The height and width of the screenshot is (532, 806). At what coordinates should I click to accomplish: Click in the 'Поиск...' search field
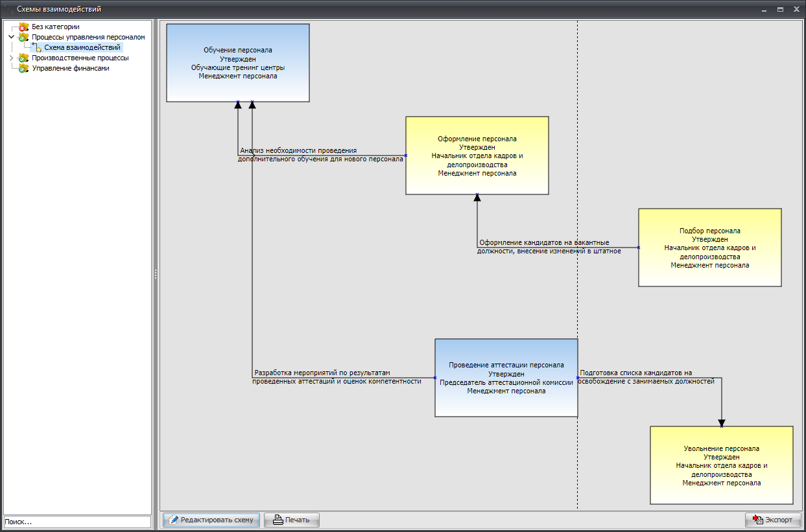coord(77,522)
